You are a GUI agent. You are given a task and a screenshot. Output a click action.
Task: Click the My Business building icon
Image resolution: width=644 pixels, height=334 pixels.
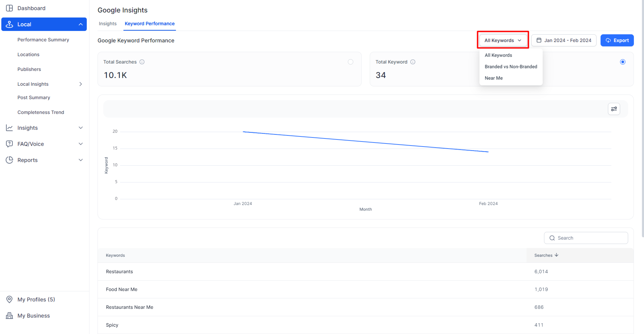[9, 316]
